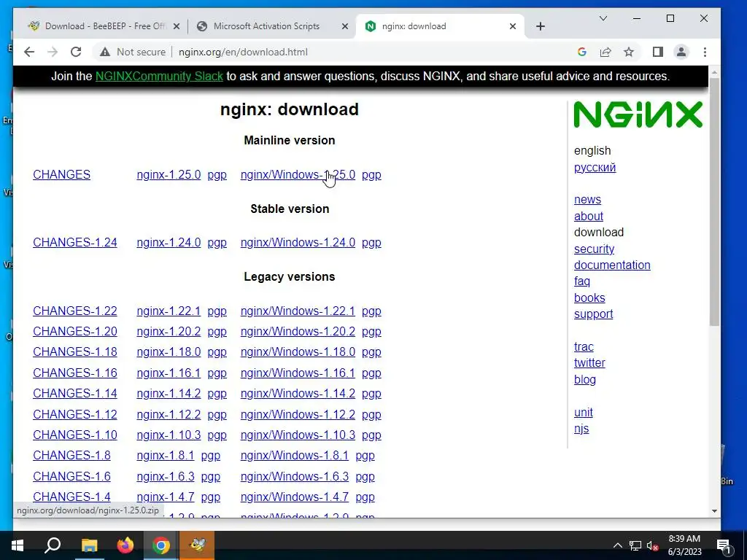The width and height of the screenshot is (747, 560).
Task: Open the twitter sidebar link
Action: point(589,363)
